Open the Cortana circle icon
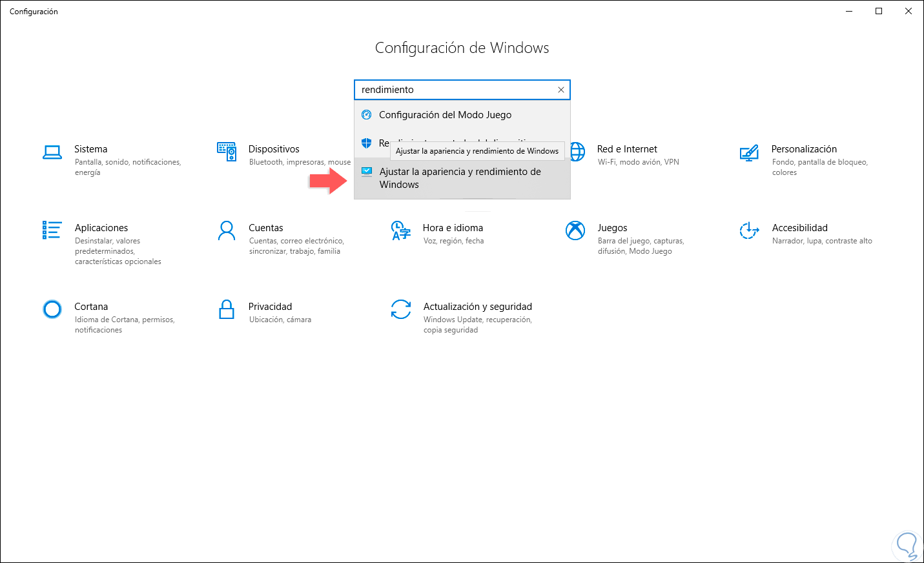 click(52, 309)
